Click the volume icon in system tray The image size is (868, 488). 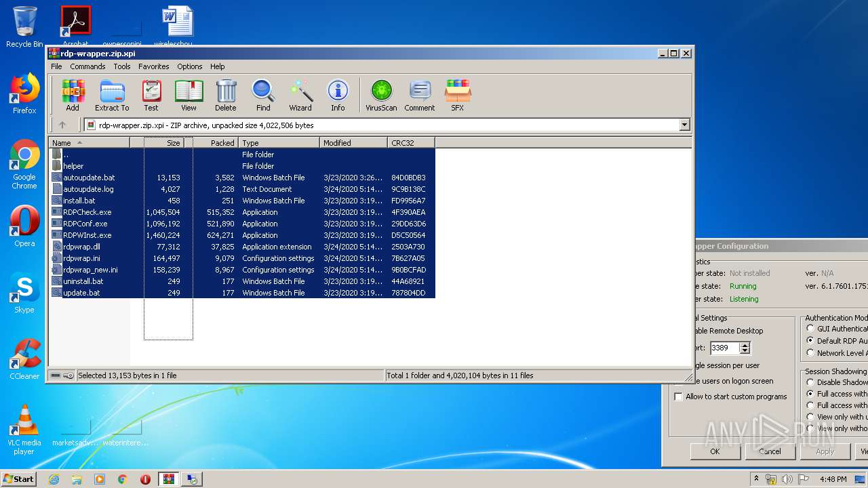[787, 479]
